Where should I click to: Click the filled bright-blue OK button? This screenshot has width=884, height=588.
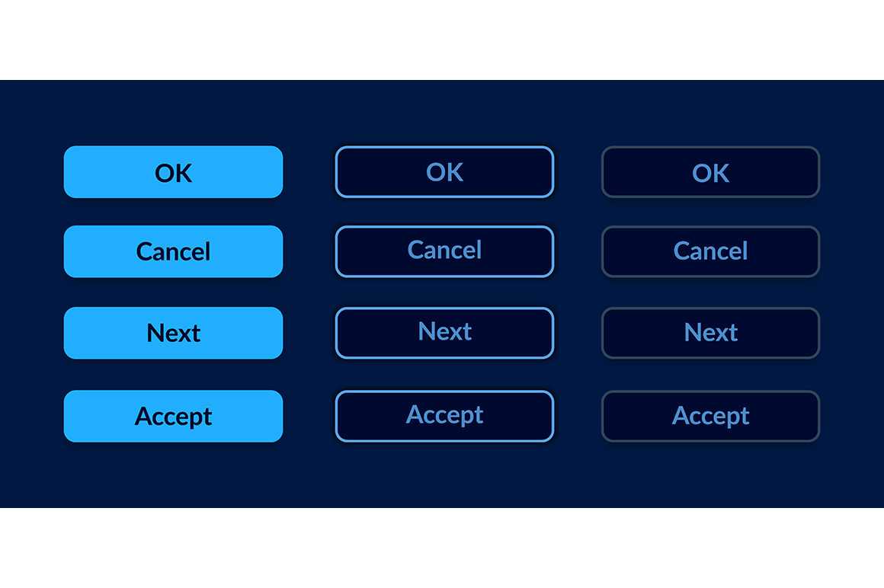(x=173, y=172)
